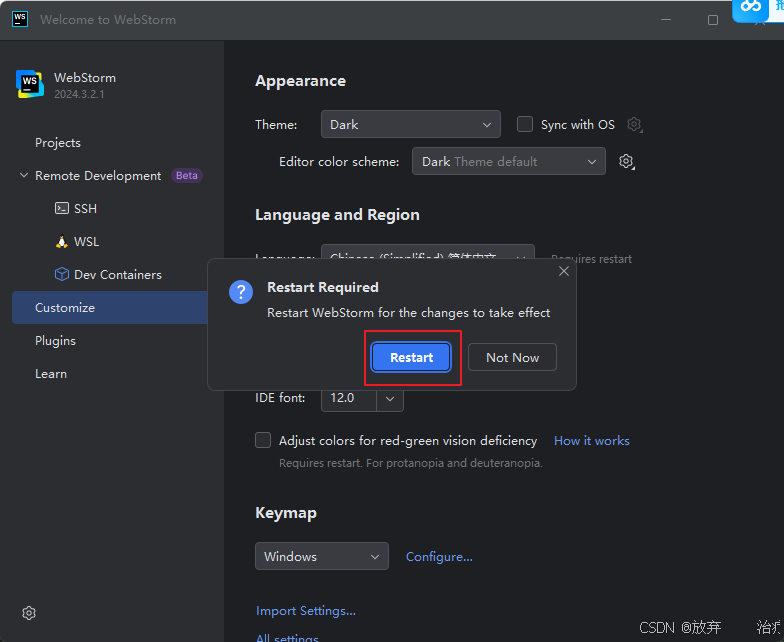Image resolution: width=784 pixels, height=642 pixels.
Task: Choose Not Now in the dialog
Action: 512,357
